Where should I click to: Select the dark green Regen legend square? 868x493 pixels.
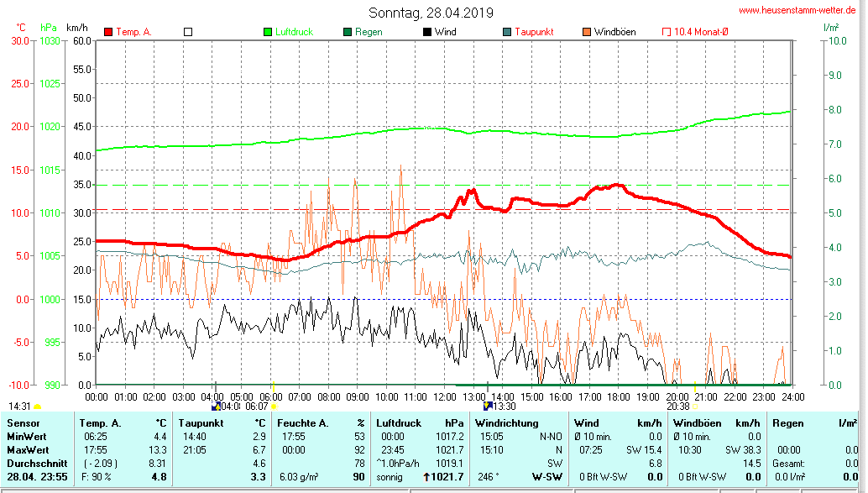[x=348, y=32]
